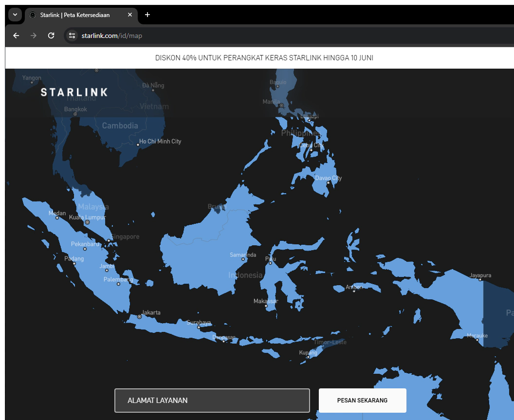The height and width of the screenshot is (420, 514).
Task: Open the site information icon beside URL
Action: 72,36
